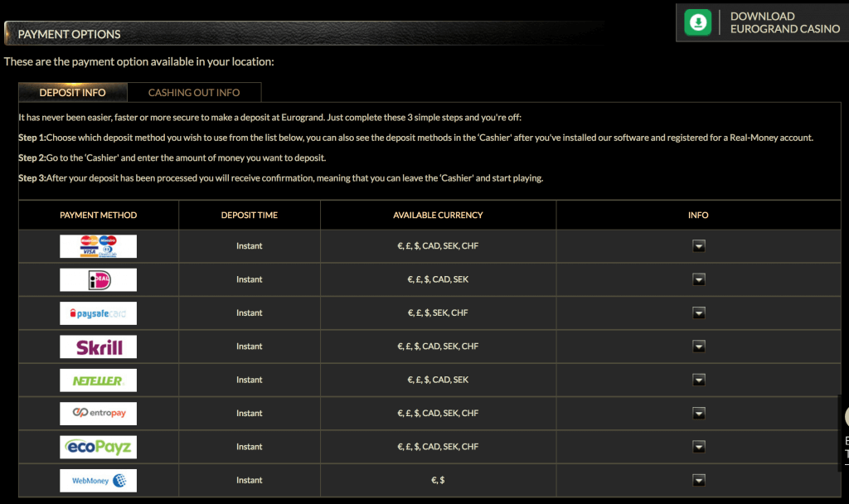Select the Deposit Info tab
Image resolution: width=849 pixels, height=504 pixels.
pyautogui.click(x=73, y=93)
